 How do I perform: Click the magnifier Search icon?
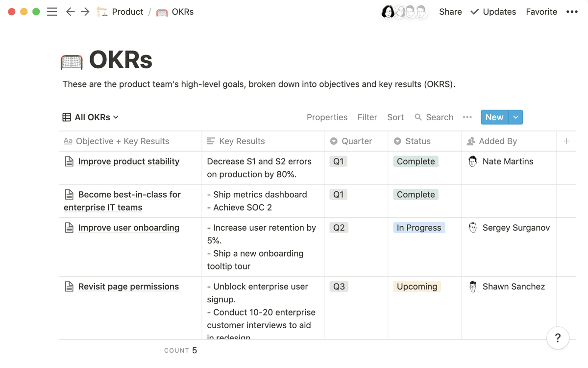coord(418,117)
